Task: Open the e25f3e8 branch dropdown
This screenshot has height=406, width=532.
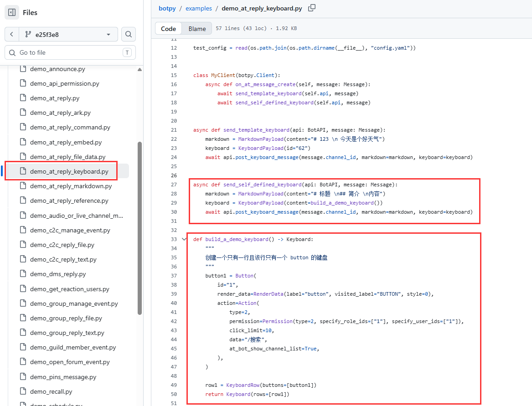Action: 68,34
